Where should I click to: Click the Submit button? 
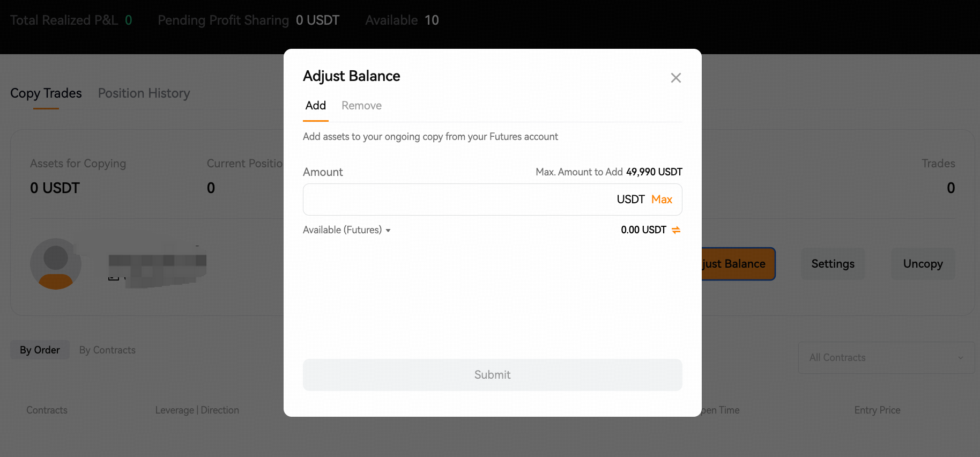(x=492, y=375)
